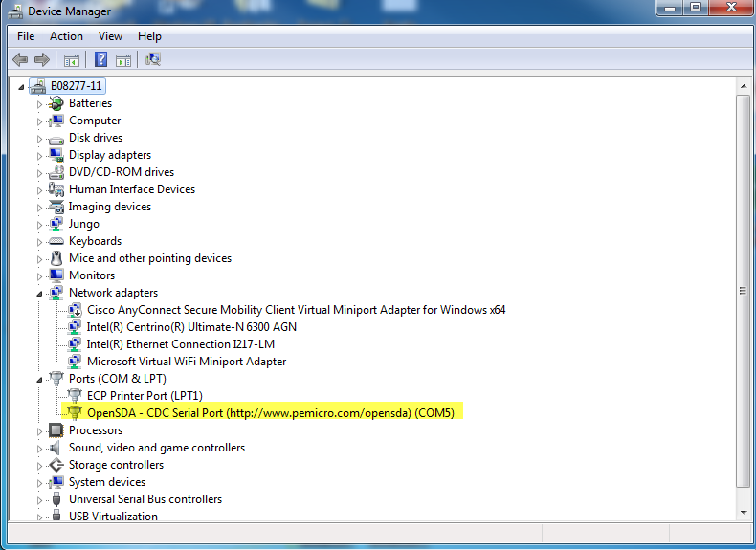This screenshot has height=550, width=756.
Task: Click the scrollbar down arrow
Action: 743,513
